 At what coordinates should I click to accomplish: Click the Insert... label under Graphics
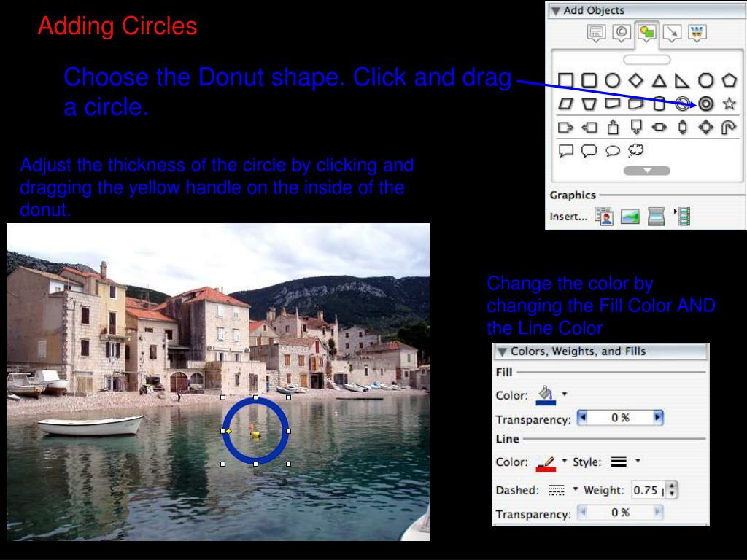[568, 217]
